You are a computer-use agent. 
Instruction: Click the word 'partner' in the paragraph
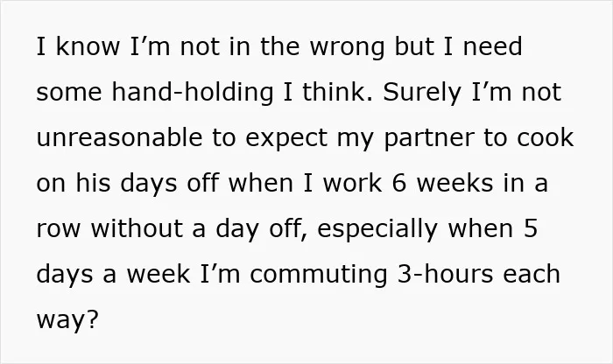coord(429,139)
